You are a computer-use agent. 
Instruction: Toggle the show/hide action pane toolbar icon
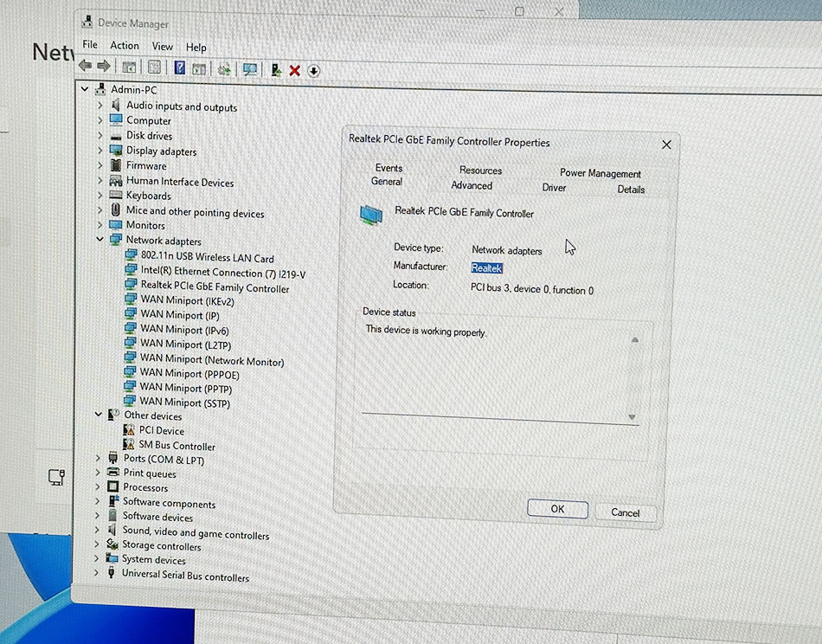coord(199,68)
